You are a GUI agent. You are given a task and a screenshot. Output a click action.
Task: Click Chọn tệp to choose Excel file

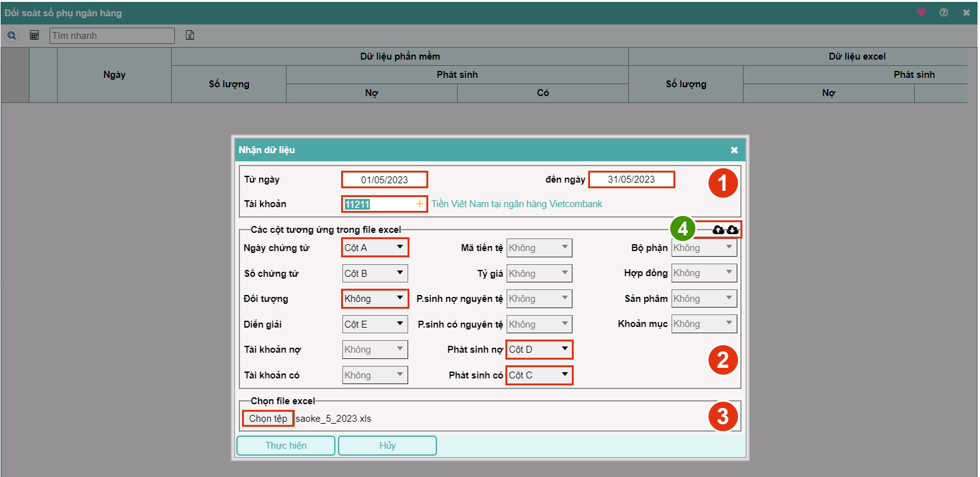pos(268,419)
